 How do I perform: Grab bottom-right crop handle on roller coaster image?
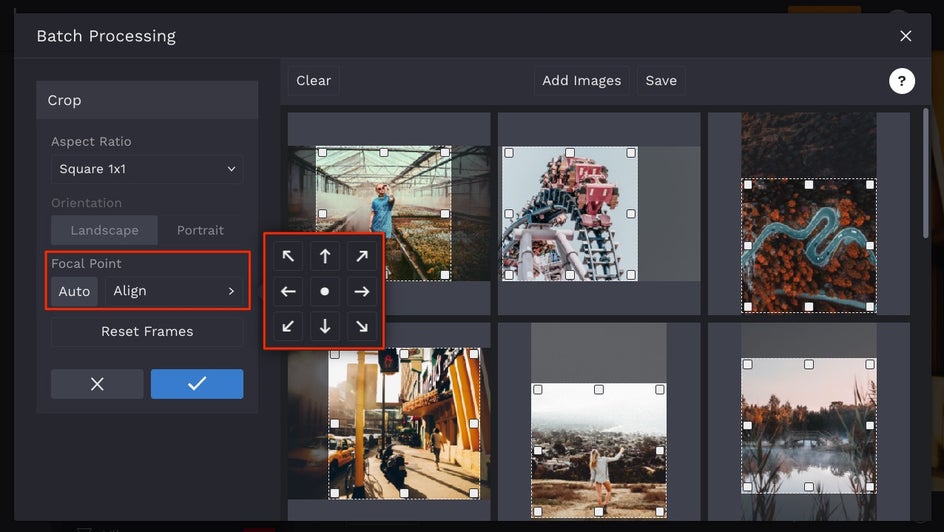click(x=631, y=275)
